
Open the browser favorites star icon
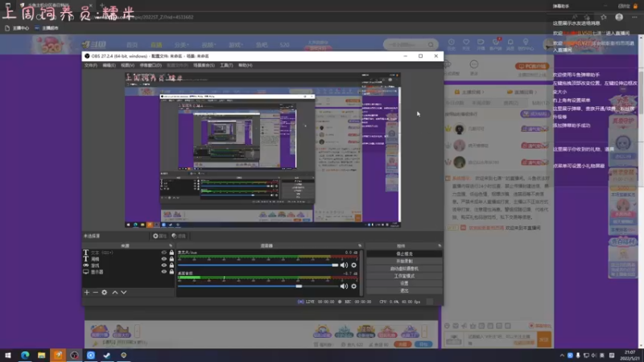click(603, 17)
